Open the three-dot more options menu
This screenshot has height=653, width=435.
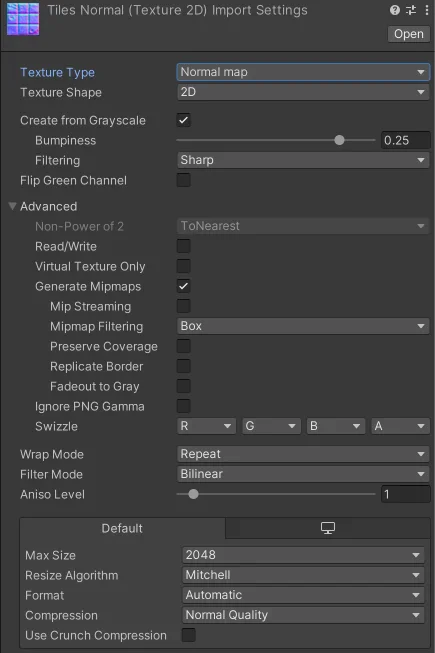427,10
